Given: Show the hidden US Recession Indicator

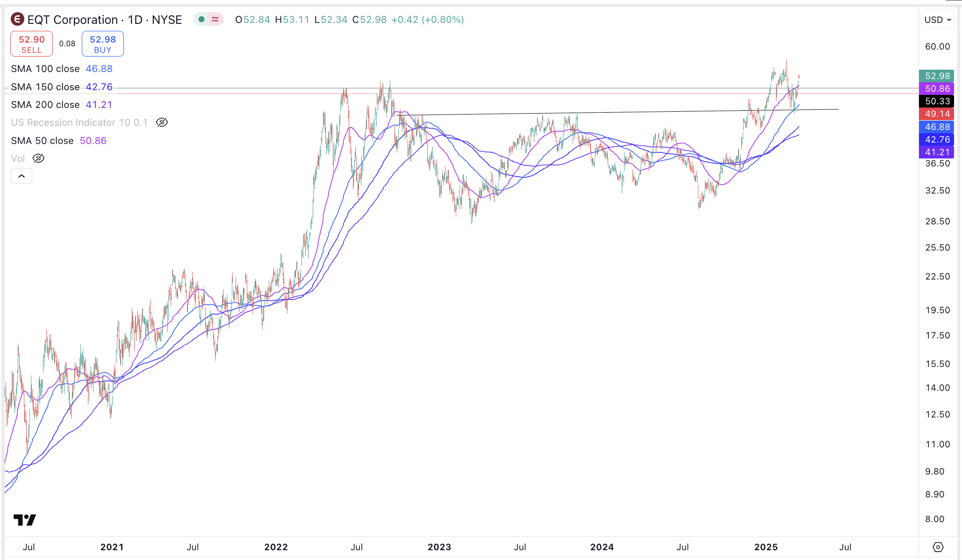Looking at the screenshot, I should pos(161,122).
